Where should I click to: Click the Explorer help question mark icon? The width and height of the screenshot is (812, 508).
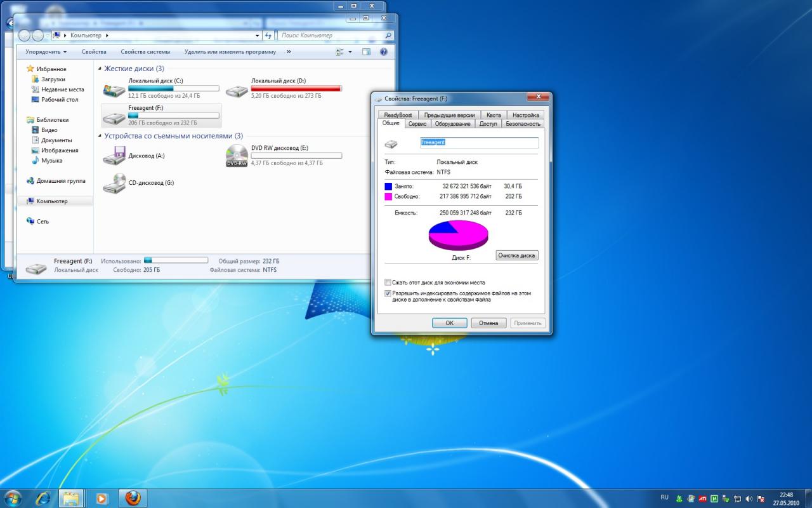[383, 52]
